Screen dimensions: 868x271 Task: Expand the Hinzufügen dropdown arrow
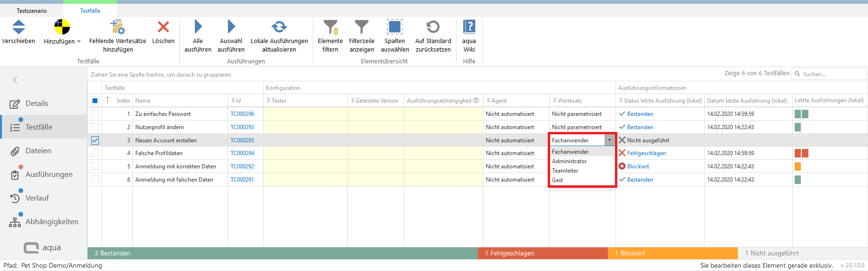[79, 42]
